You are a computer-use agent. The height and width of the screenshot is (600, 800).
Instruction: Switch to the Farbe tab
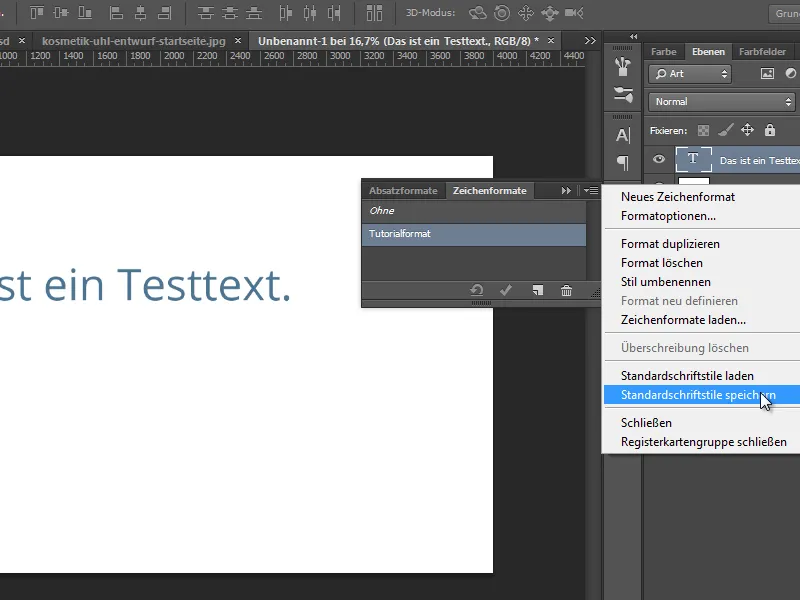tap(663, 52)
